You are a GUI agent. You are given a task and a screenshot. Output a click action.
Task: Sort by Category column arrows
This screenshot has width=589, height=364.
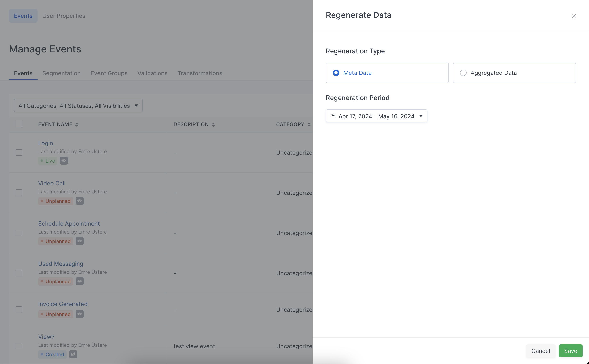point(309,124)
